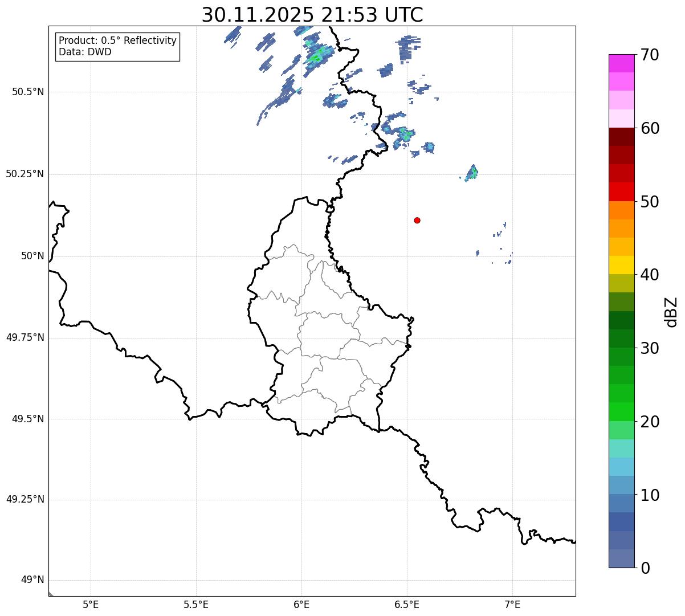Click the 70 tick label on colorbar
The image size is (685, 616).
pos(650,55)
